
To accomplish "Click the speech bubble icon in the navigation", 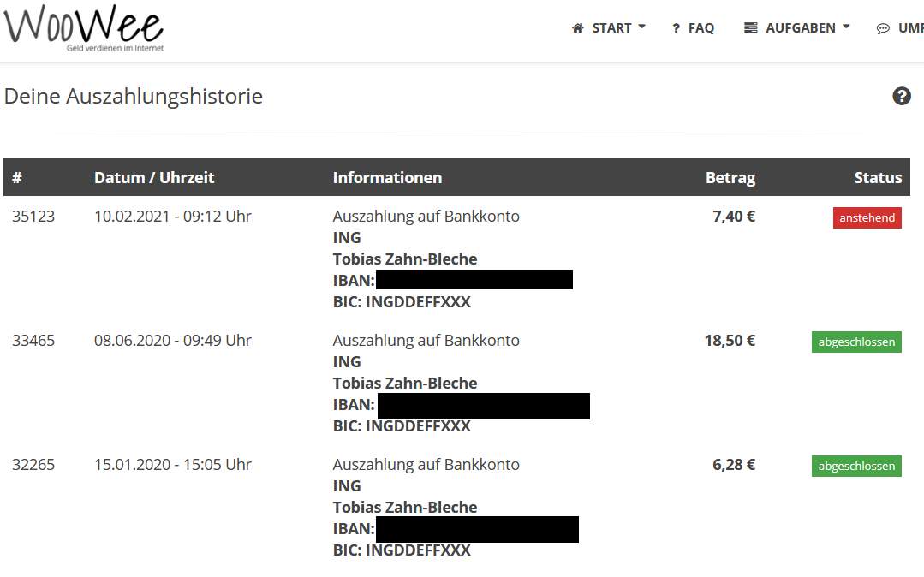I will coord(883,28).
